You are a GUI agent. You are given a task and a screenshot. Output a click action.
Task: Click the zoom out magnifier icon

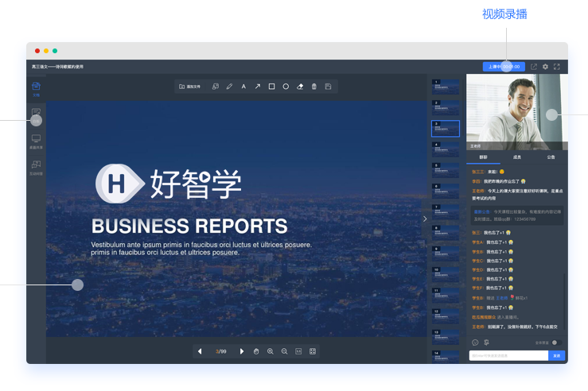tap(285, 351)
